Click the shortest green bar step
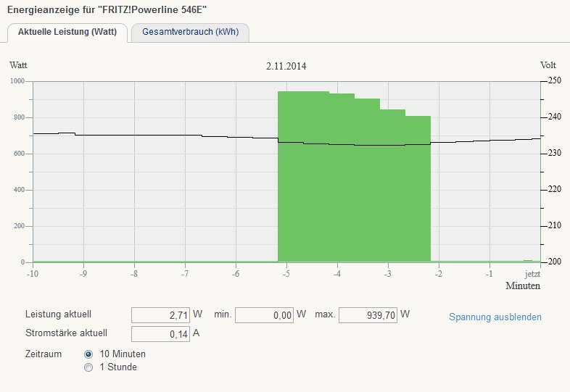The width and height of the screenshot is (570, 392). (418, 188)
